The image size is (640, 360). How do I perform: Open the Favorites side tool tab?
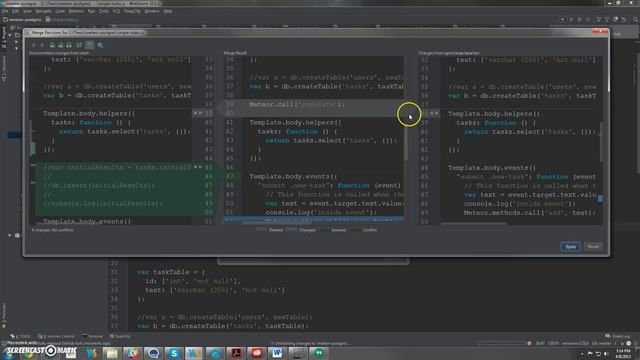point(4,315)
